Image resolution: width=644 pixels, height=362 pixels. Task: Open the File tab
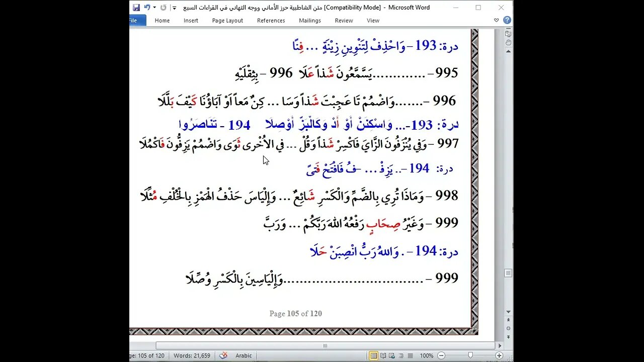point(137,21)
